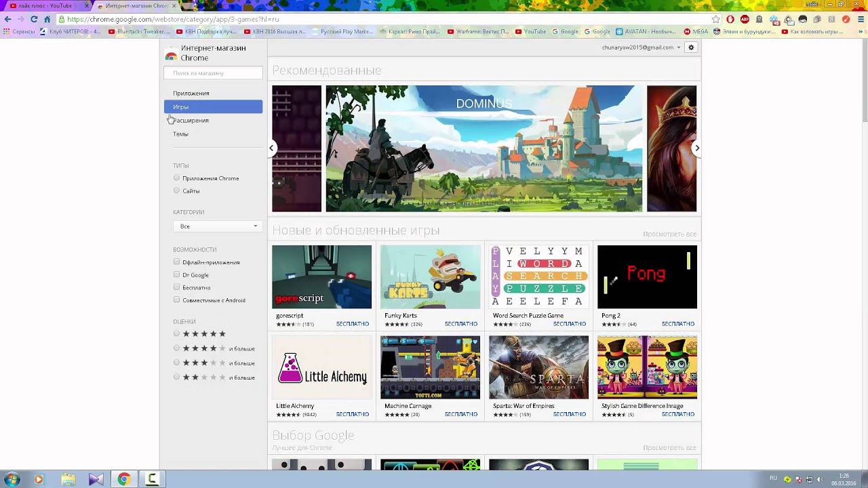This screenshot has width=868, height=488.
Task: Open Word Search Puzzle Game thumbnail
Action: tap(538, 277)
